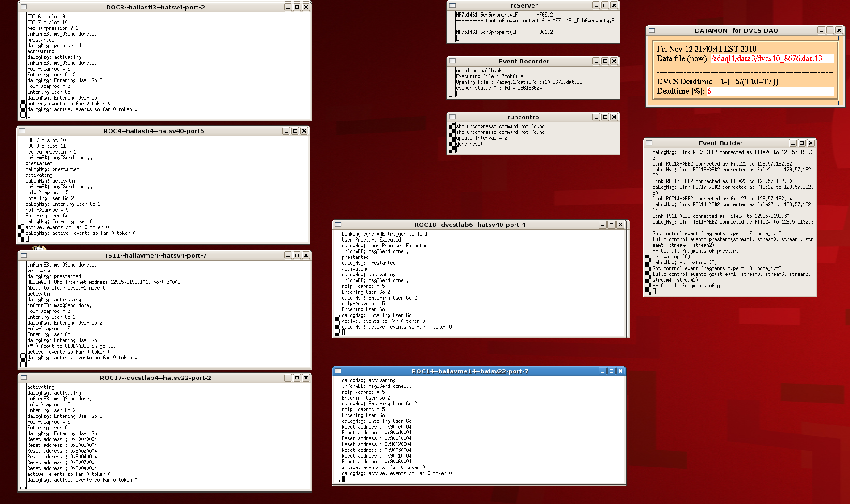Maximize the runcontrol window
Screen dimensions: 850x504
605,117
